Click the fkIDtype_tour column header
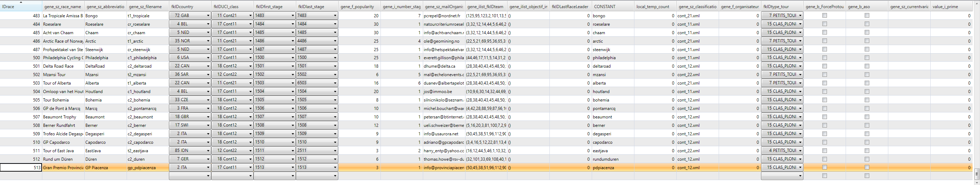 tap(781, 6)
